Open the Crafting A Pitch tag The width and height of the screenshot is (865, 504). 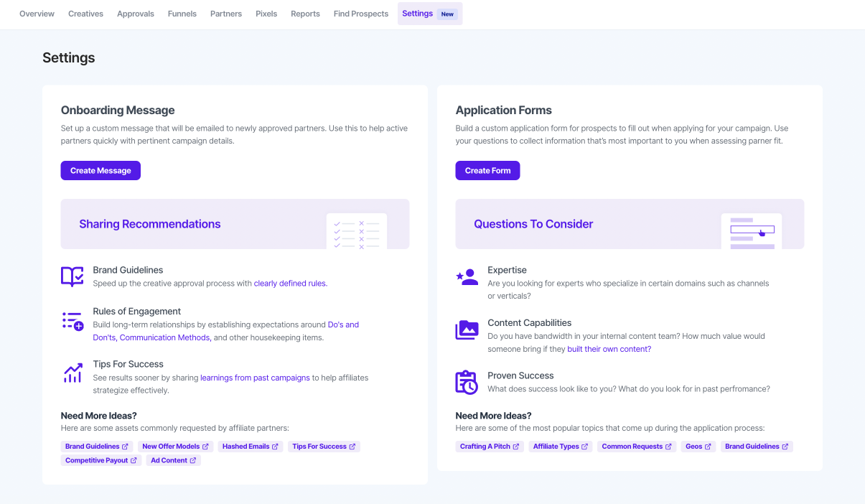click(x=488, y=447)
